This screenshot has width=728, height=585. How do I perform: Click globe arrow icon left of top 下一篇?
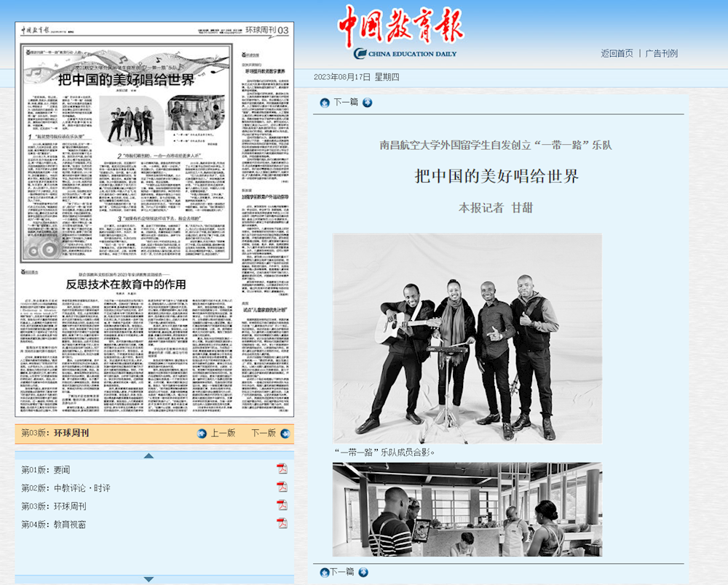pos(325,103)
